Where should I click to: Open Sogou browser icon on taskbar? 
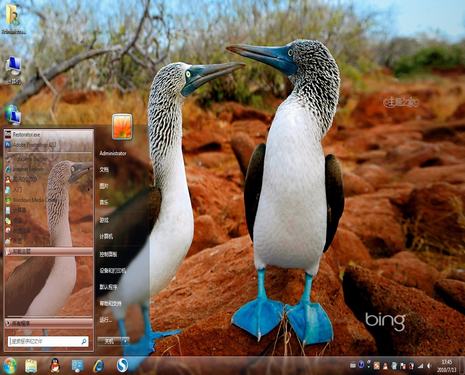122,366
